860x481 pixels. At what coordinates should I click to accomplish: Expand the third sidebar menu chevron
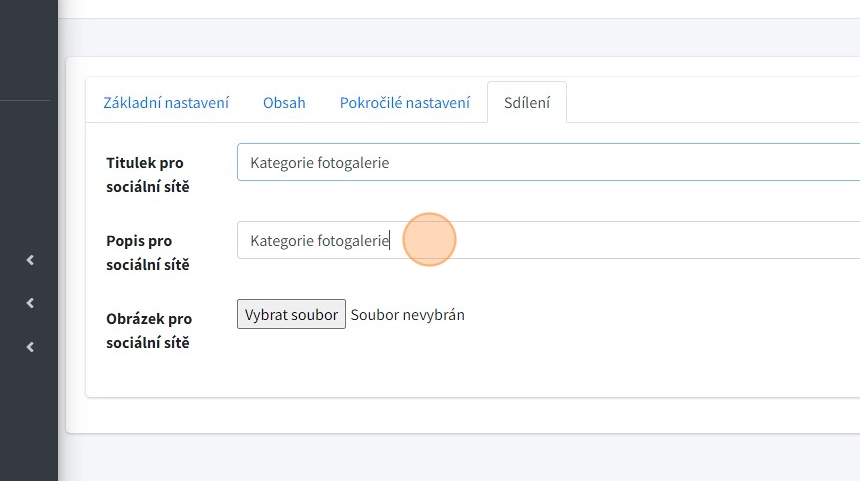[30, 347]
